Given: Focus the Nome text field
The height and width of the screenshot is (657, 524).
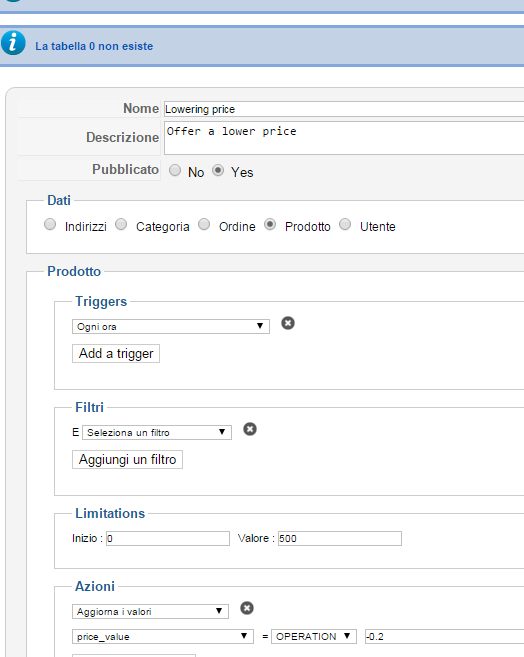Looking at the screenshot, I should point(344,109).
